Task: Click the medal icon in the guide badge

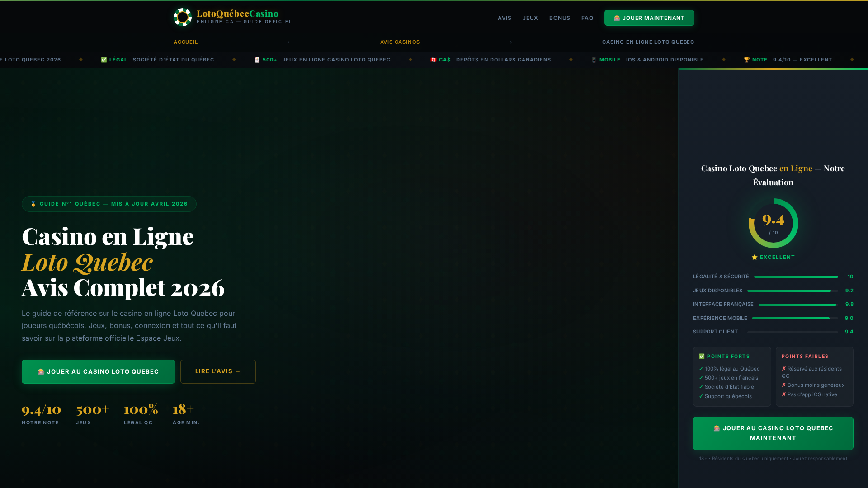Action: (x=33, y=204)
